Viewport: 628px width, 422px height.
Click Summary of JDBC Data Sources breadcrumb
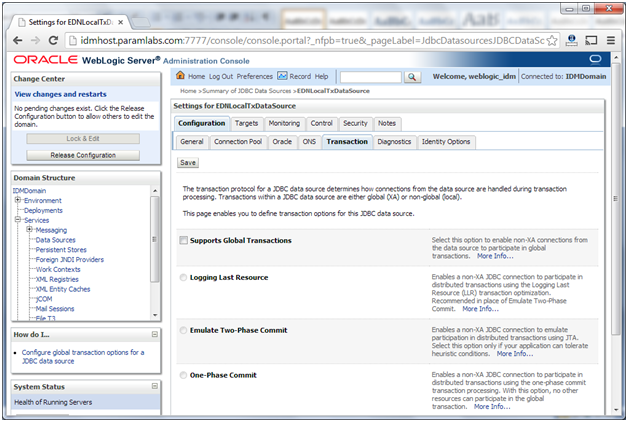(x=247, y=91)
